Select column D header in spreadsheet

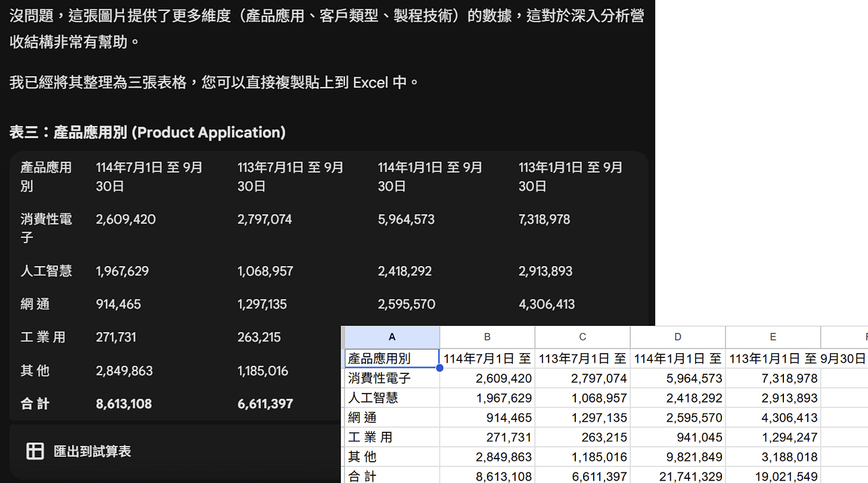pos(678,337)
